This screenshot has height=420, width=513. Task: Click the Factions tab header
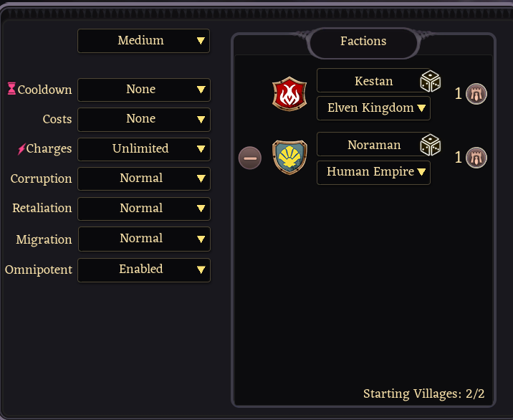(x=363, y=42)
